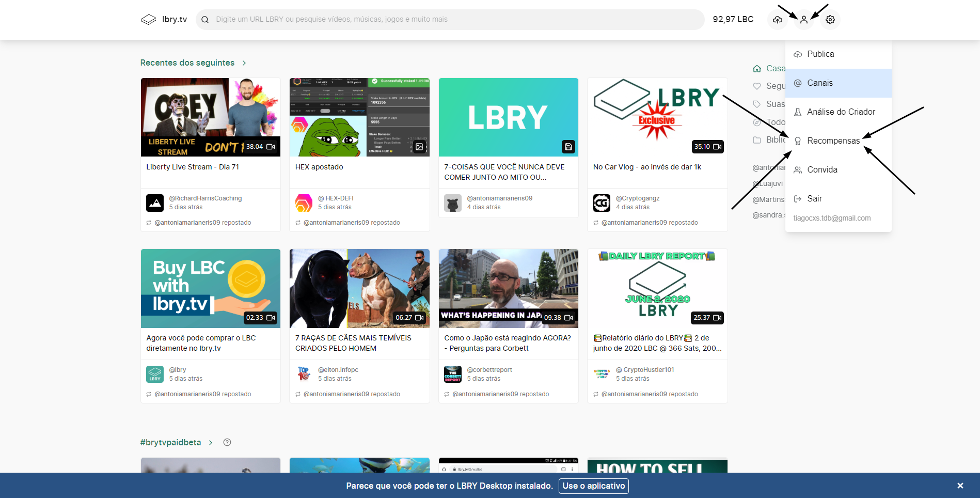
Task: Expand the #brytvpaidbeta section chevron
Action: tap(211, 443)
